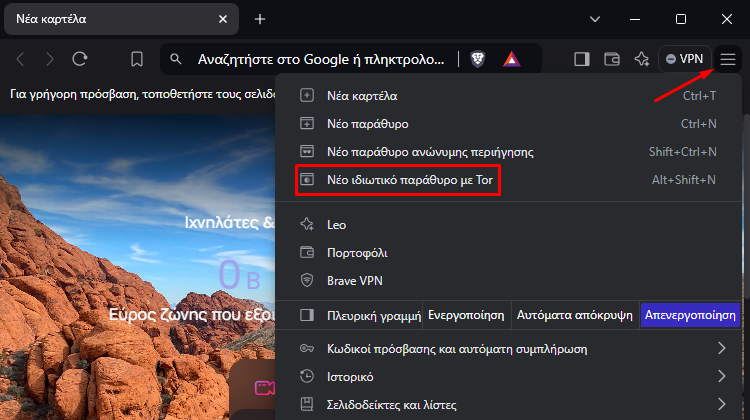Open a new tab with plus button
750x420 pixels.
click(260, 19)
